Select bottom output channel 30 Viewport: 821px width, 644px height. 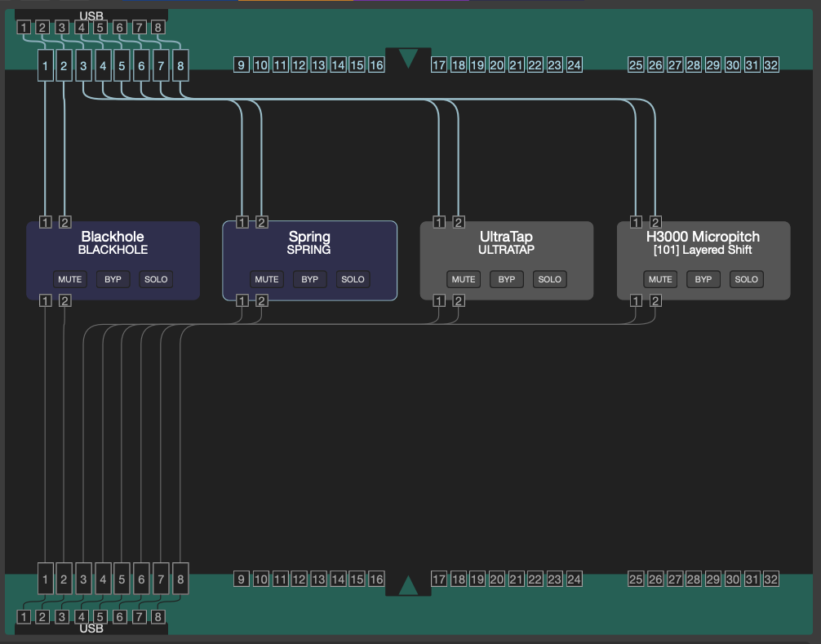click(733, 579)
